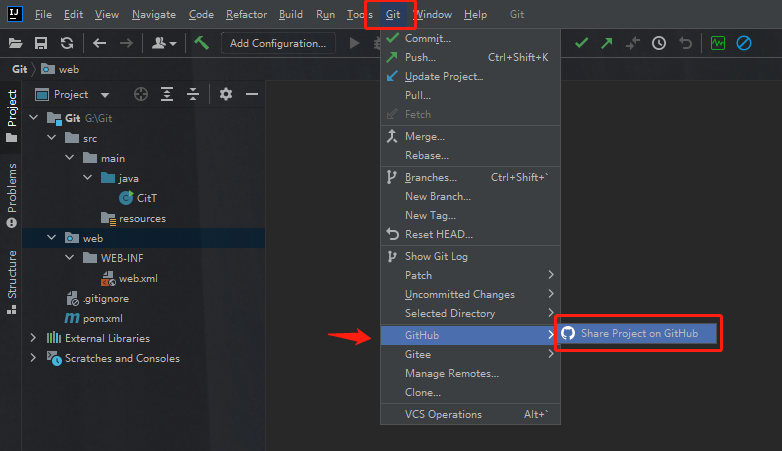Open the user profile dropdown icon
The width and height of the screenshot is (782, 451).
164,43
